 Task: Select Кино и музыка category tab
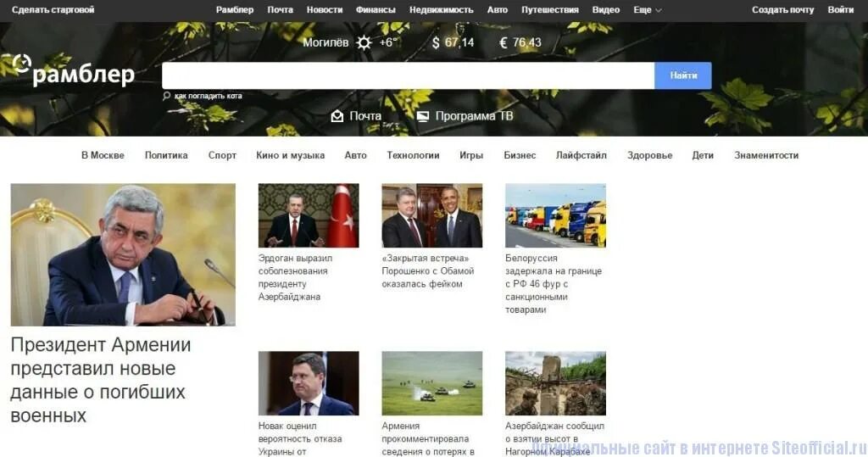(x=290, y=156)
